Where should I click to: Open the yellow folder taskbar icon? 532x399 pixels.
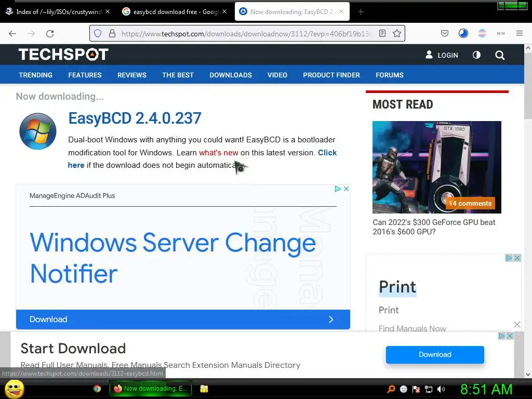(204, 389)
